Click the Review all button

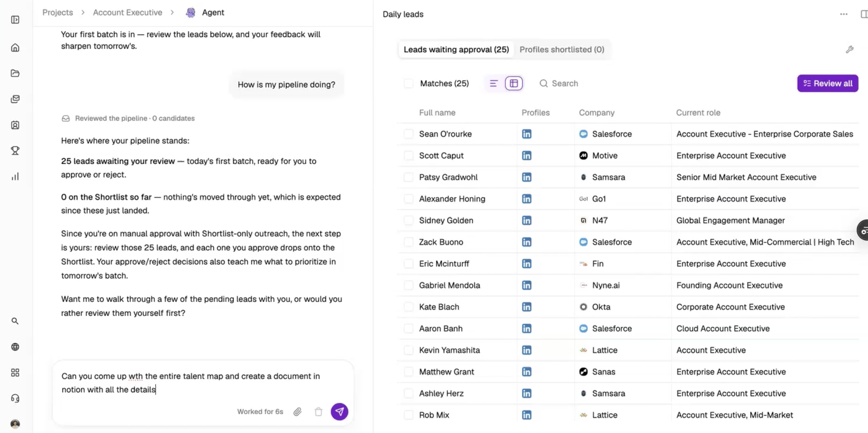coord(828,83)
